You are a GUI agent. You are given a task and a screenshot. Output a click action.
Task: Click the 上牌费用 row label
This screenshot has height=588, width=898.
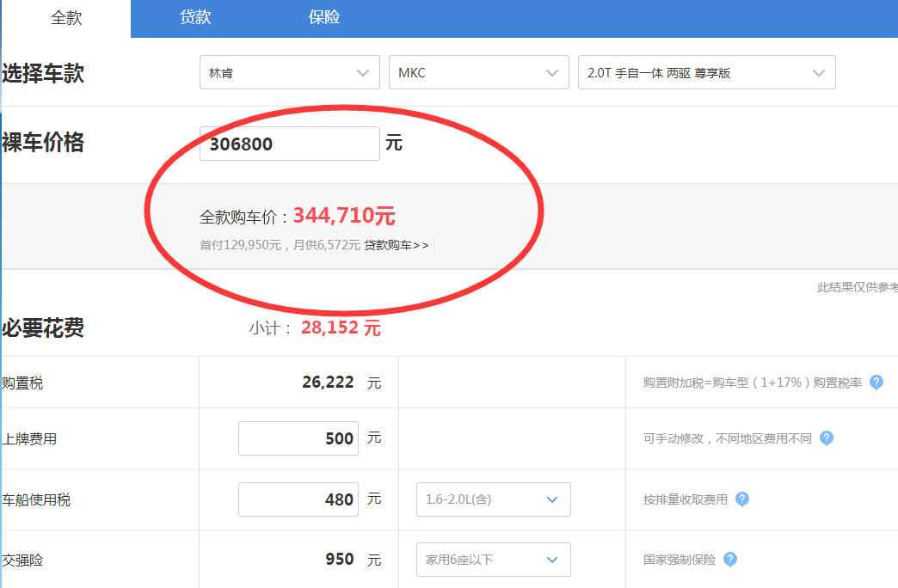(29, 439)
